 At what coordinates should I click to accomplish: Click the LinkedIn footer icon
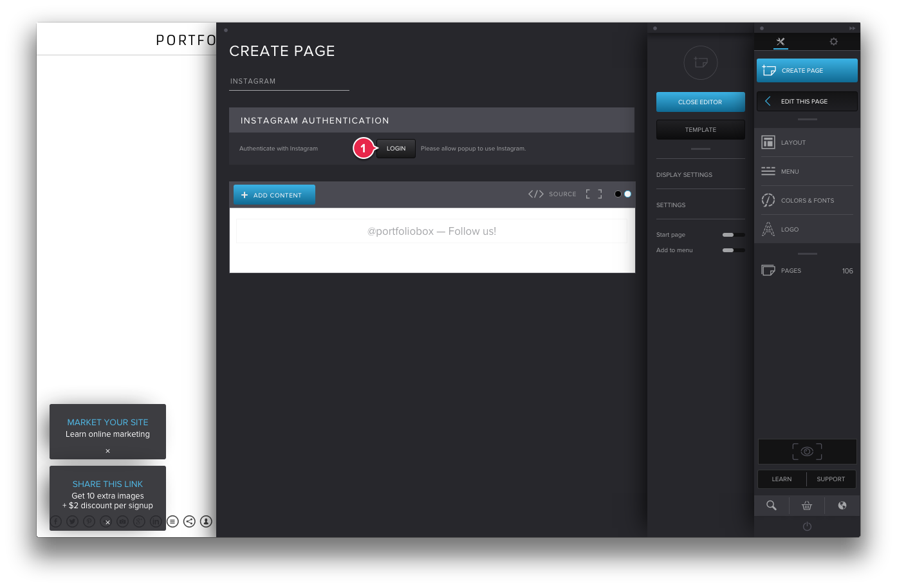(x=156, y=522)
